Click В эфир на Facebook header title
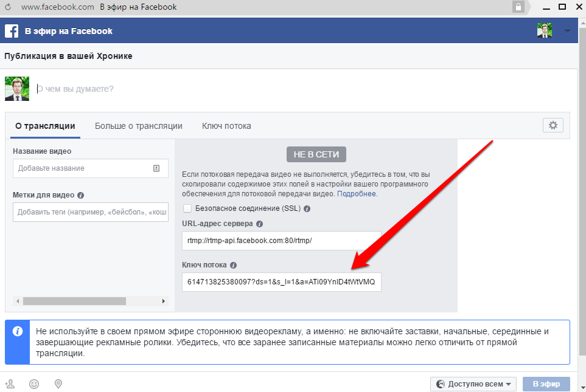586x392 pixels. tap(68, 31)
